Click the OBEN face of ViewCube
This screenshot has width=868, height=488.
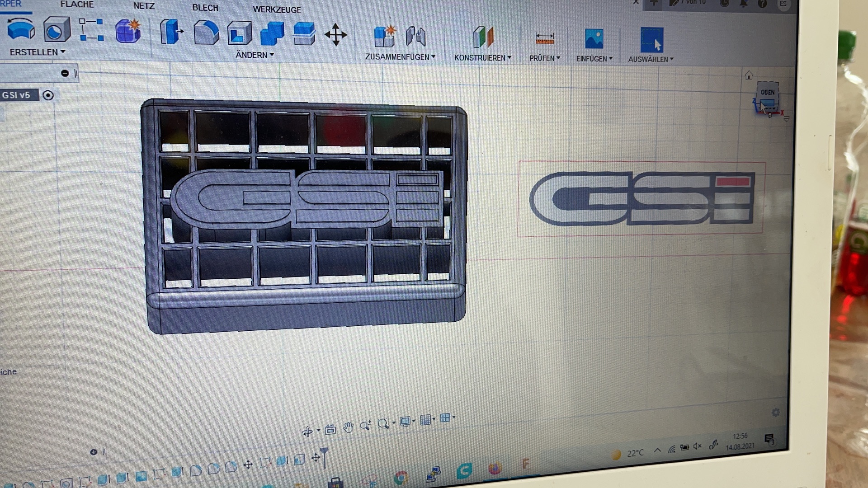pyautogui.click(x=767, y=92)
